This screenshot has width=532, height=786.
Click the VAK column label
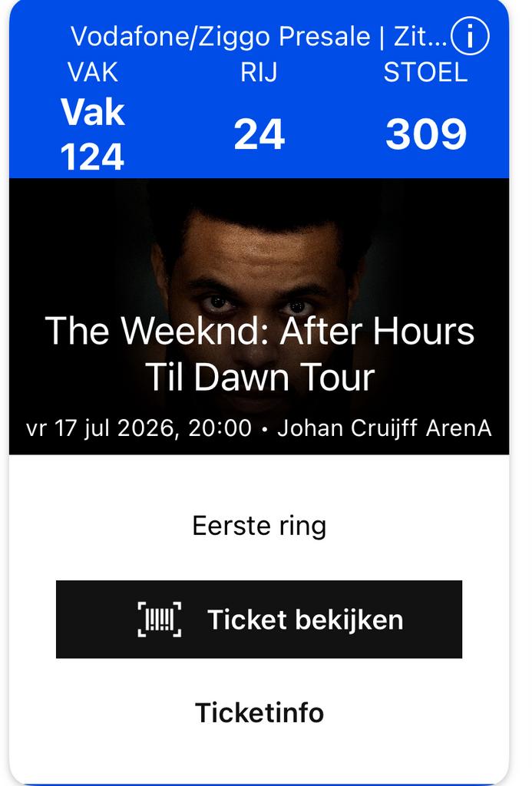click(x=92, y=74)
